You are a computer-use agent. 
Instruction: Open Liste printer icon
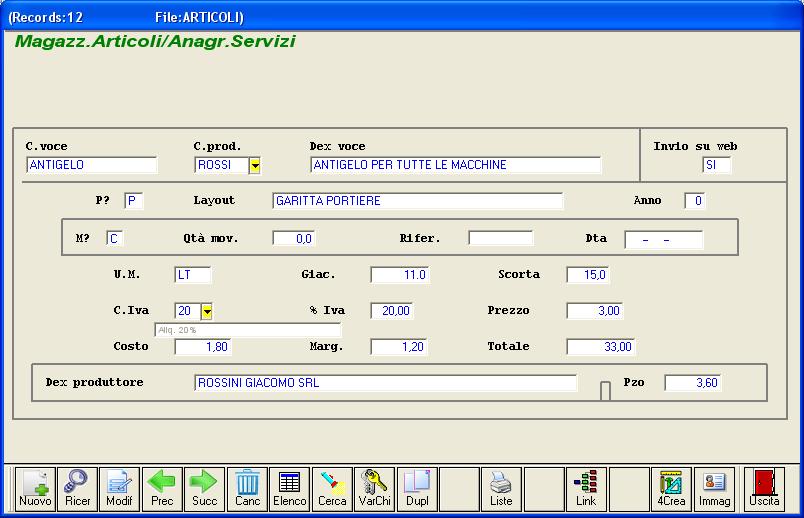pyautogui.click(x=501, y=489)
